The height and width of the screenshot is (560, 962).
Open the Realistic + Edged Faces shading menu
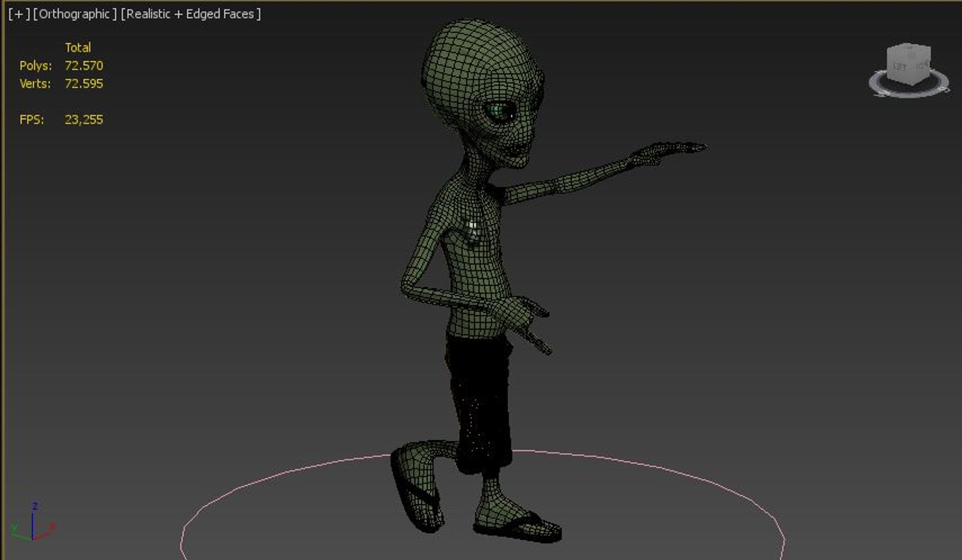point(190,14)
